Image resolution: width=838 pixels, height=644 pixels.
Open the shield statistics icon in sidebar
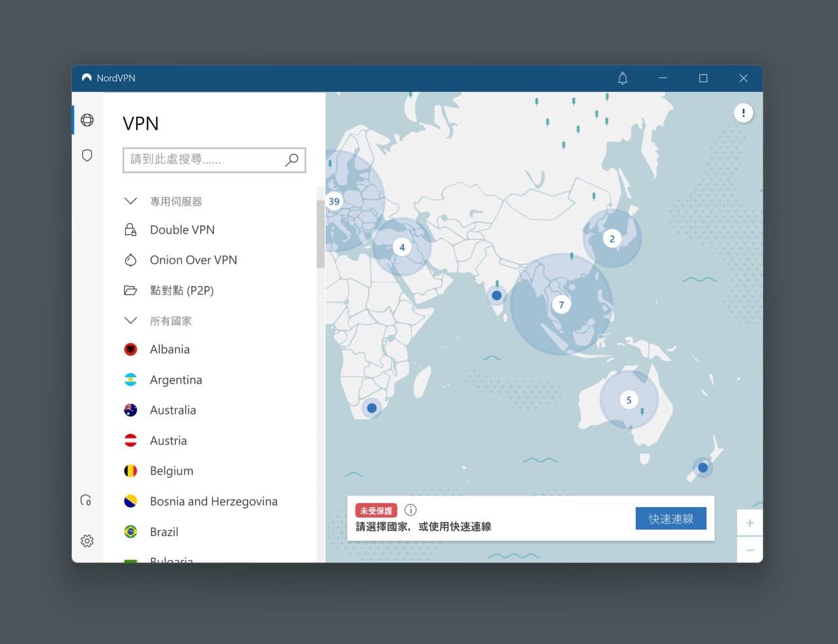pos(86,500)
